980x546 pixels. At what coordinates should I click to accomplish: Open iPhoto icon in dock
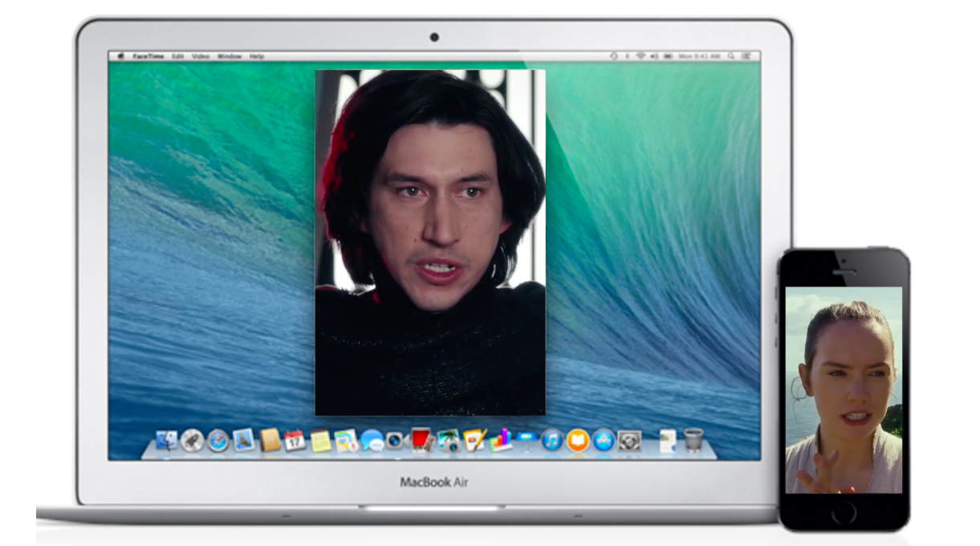448,440
